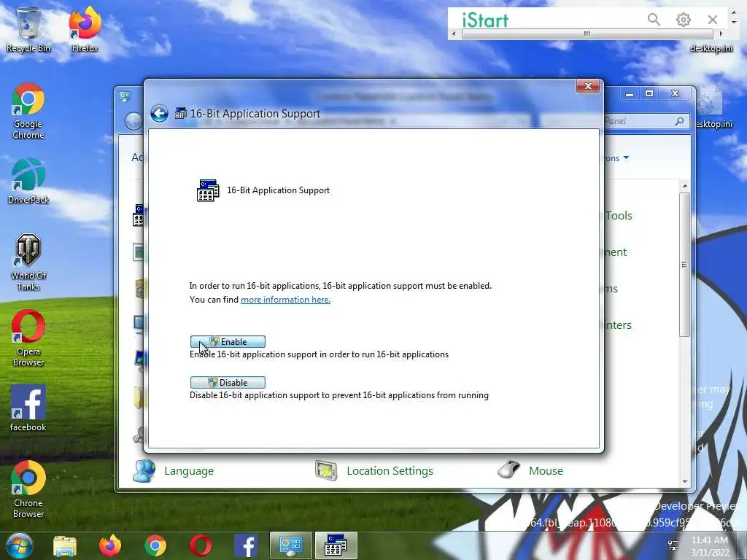Click the Enable button
Image resolution: width=747 pixels, height=560 pixels.
click(x=228, y=341)
